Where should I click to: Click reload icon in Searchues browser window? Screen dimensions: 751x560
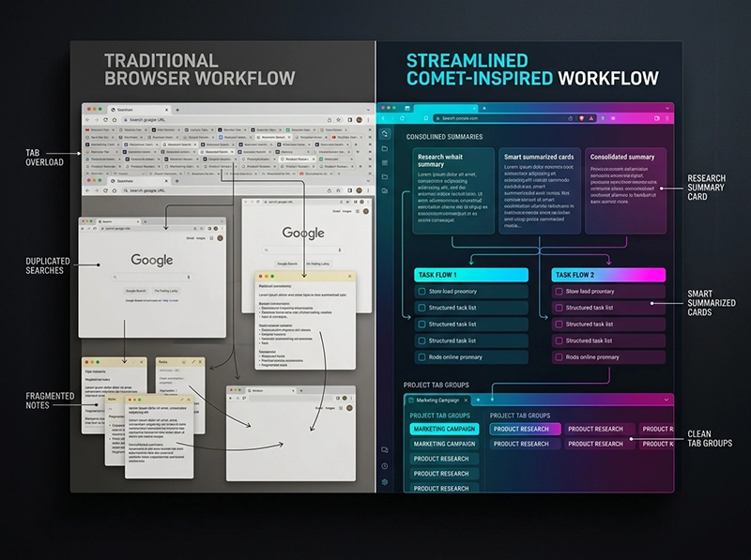pos(105,190)
